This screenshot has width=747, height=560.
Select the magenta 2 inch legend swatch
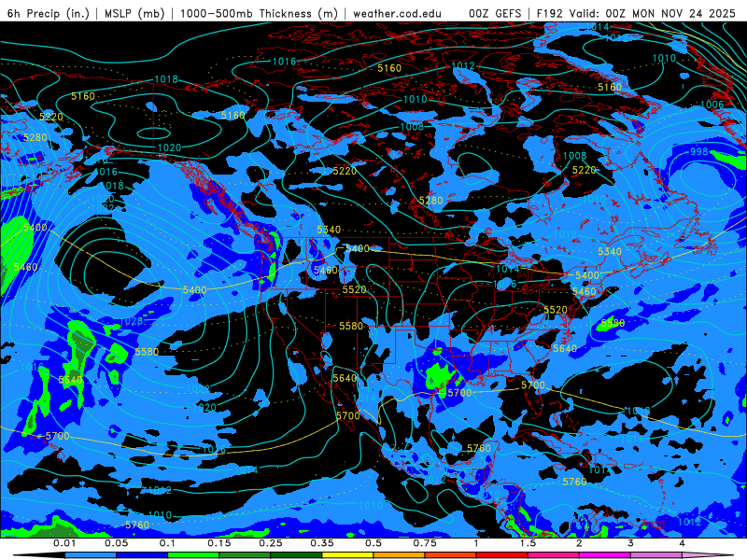point(605,555)
